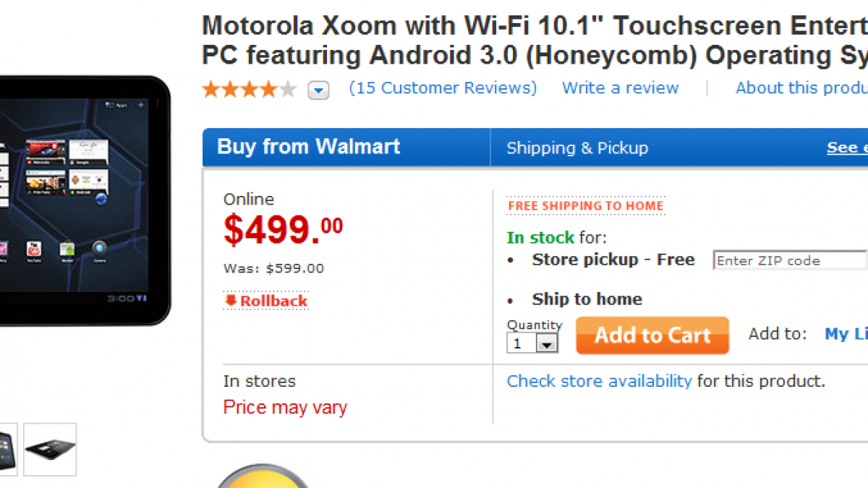Select the partially visible tablet thumbnail
This screenshot has height=488, width=868.
(7, 449)
